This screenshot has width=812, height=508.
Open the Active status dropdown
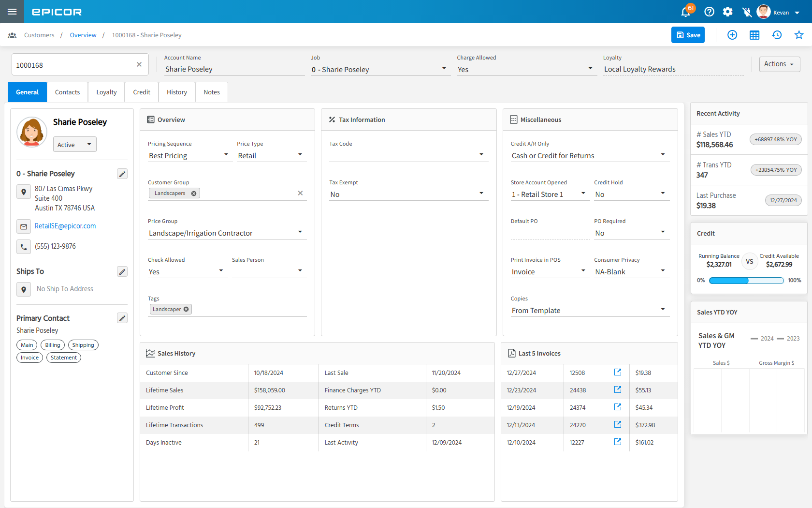[74, 145]
